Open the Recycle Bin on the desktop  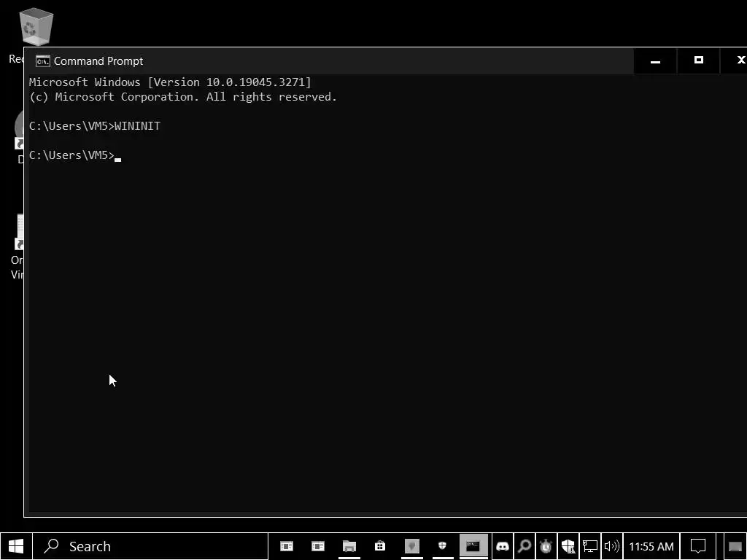36,27
